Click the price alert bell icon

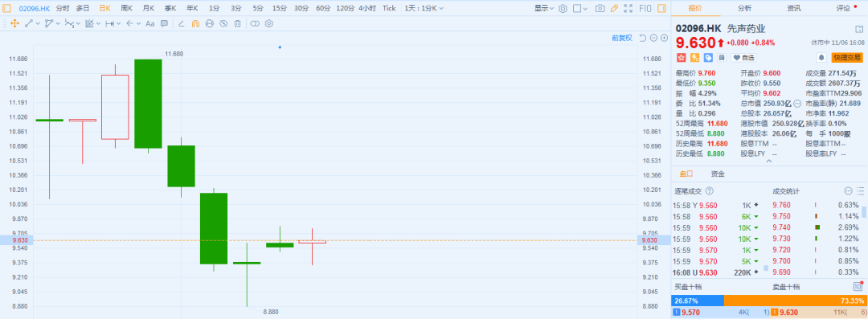click(822, 58)
